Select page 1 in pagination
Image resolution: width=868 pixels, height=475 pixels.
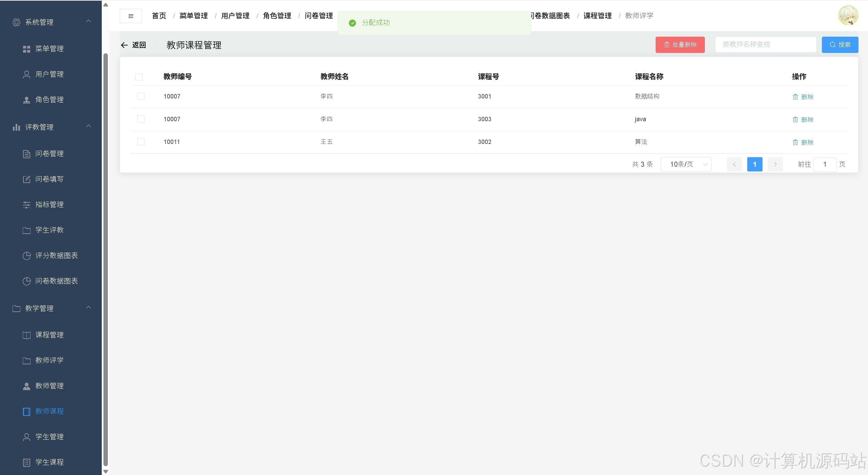[754, 165]
